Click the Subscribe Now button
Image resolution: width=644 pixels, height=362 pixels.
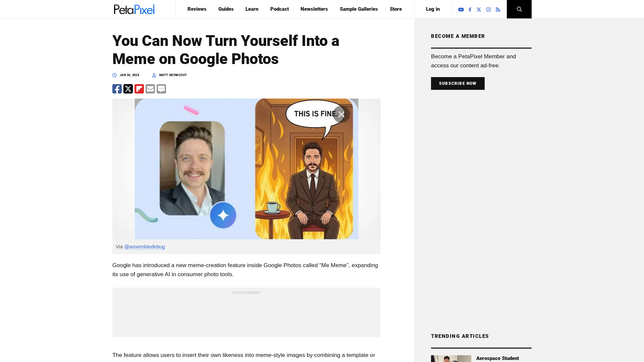point(458,83)
